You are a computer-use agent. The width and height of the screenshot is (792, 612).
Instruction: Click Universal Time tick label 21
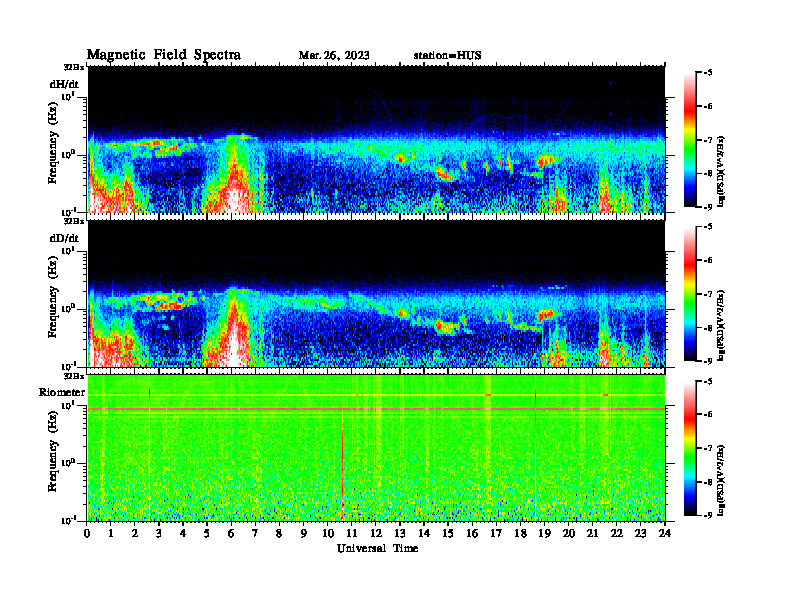click(592, 534)
